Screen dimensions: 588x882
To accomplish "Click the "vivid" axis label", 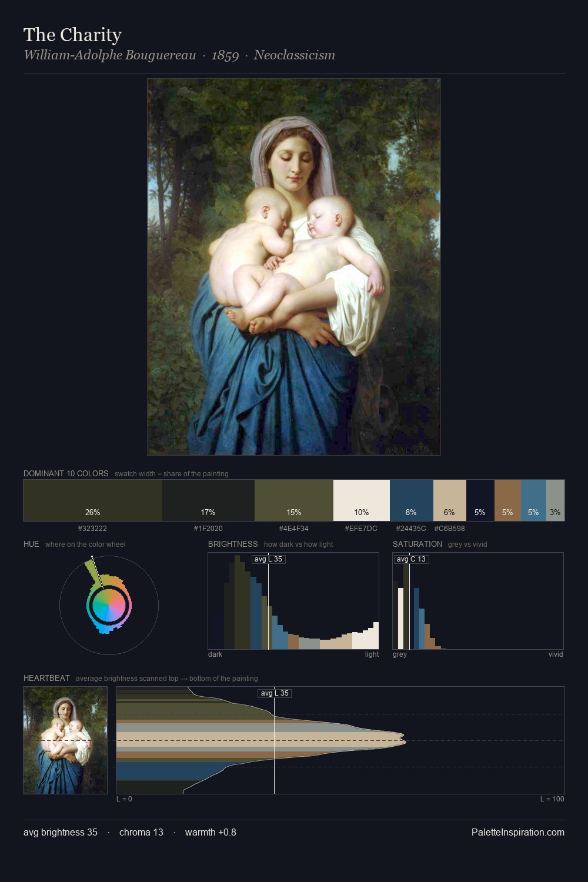I will pyautogui.click(x=556, y=654).
